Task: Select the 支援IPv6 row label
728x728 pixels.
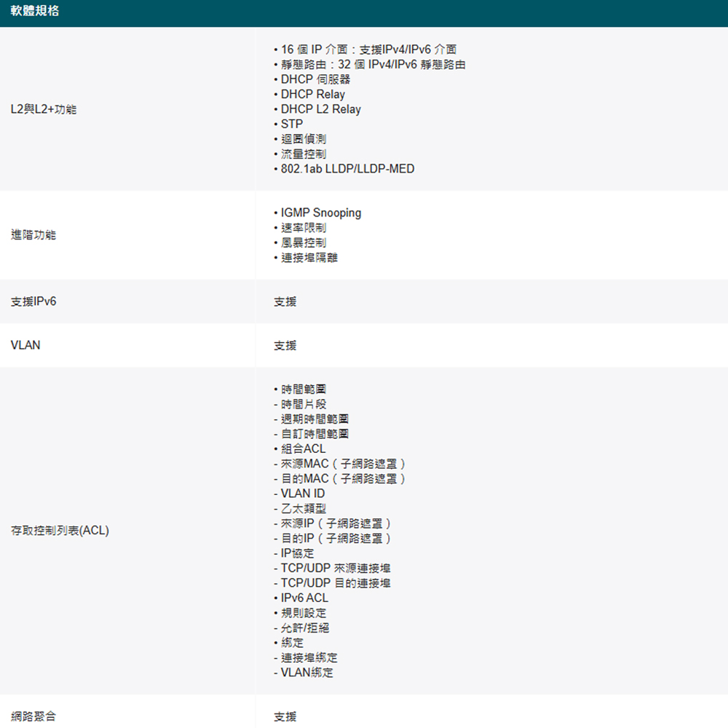Action: click(33, 301)
